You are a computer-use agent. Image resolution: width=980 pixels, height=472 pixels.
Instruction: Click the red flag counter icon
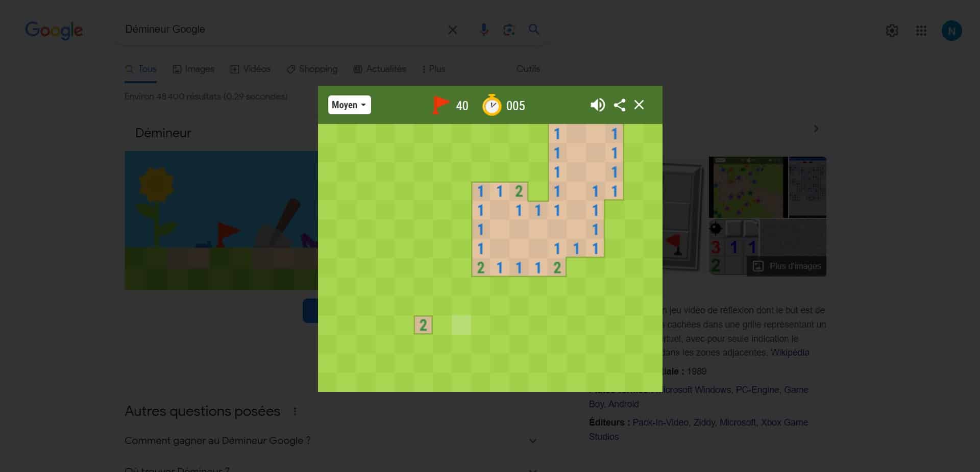click(x=440, y=105)
